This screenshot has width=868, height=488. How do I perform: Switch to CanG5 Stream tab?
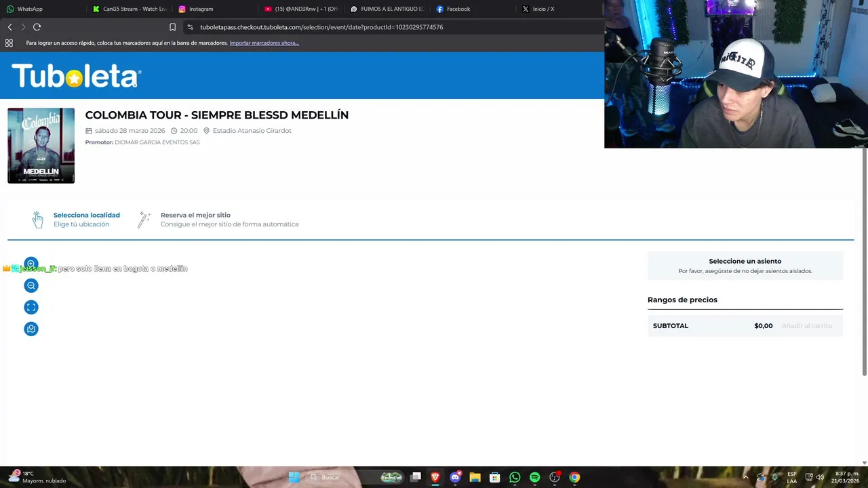[x=130, y=9]
